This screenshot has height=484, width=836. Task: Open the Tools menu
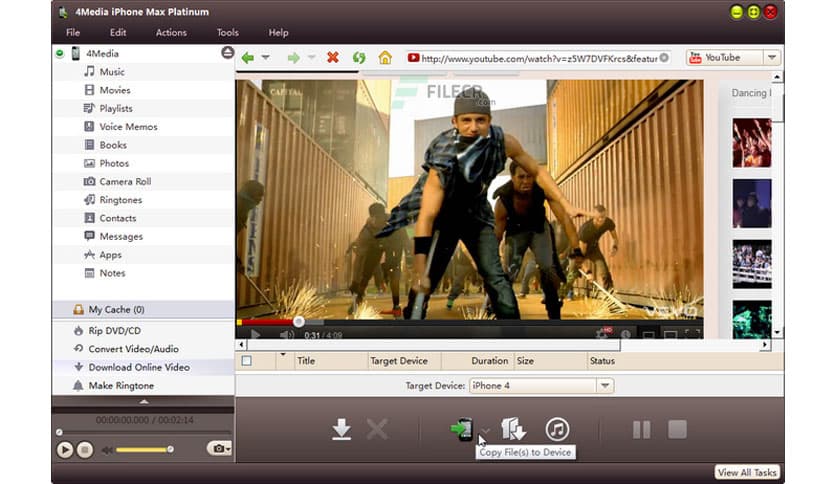228,33
